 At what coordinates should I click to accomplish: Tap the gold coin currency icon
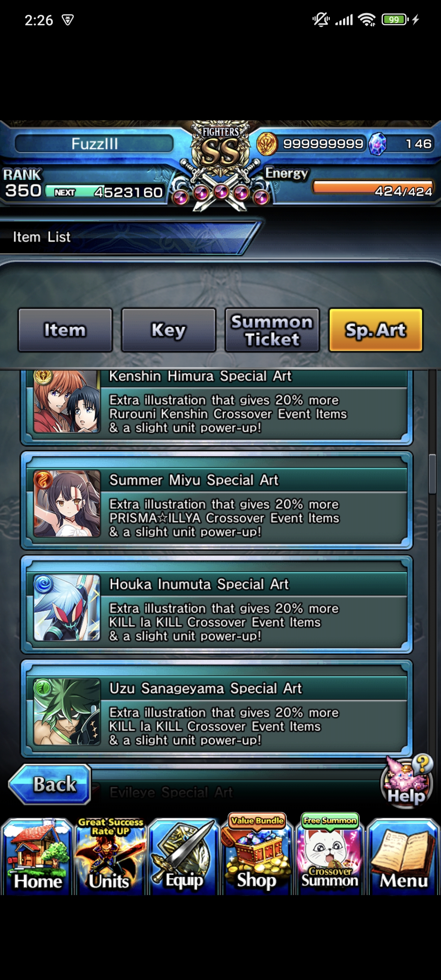coord(267,144)
